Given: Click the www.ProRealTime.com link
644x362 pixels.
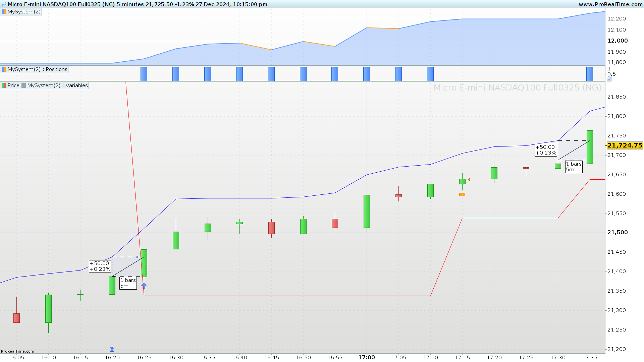Looking at the screenshot, I should [610, 4].
